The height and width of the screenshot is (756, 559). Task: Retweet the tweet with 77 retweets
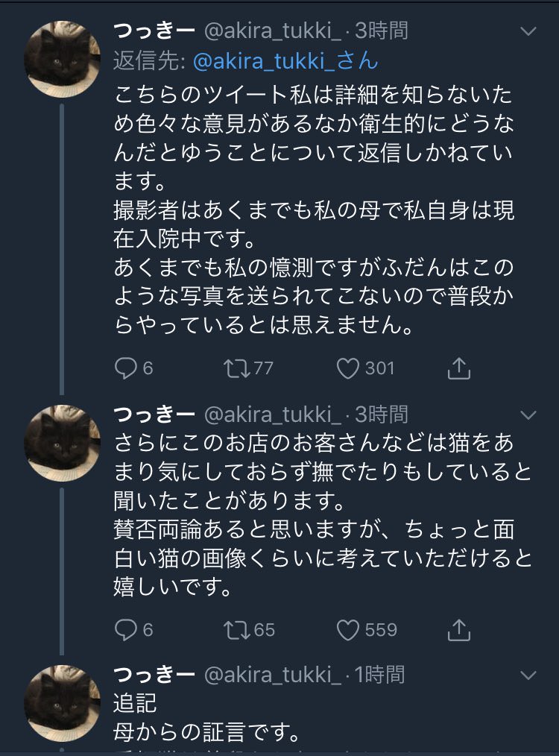tap(239, 368)
